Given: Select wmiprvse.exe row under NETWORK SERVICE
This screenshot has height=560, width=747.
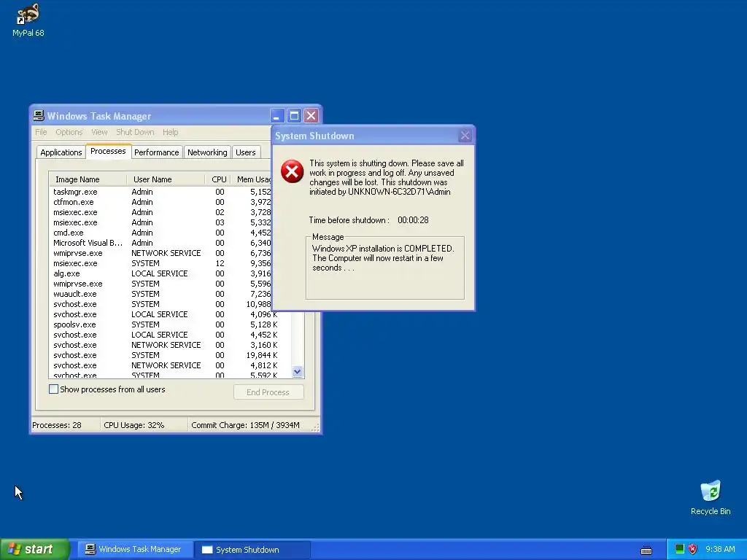Looking at the screenshot, I should (x=160, y=253).
